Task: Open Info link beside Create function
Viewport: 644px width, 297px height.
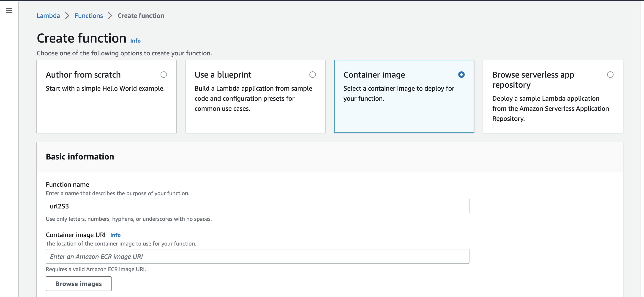Action: point(135,40)
